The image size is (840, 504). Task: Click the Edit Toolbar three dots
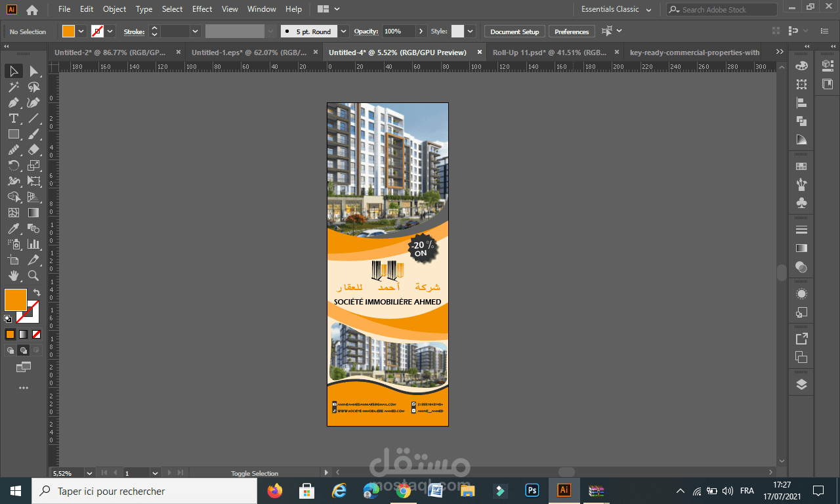click(24, 388)
